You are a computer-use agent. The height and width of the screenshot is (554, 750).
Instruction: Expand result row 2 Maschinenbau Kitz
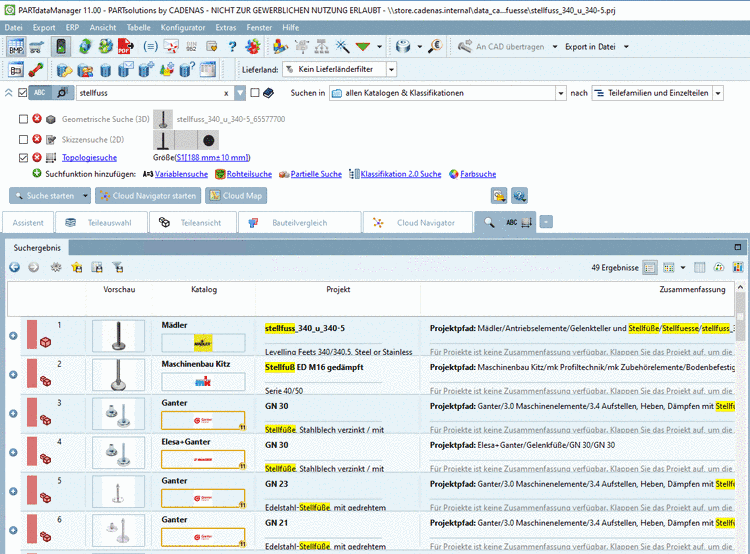(13, 375)
